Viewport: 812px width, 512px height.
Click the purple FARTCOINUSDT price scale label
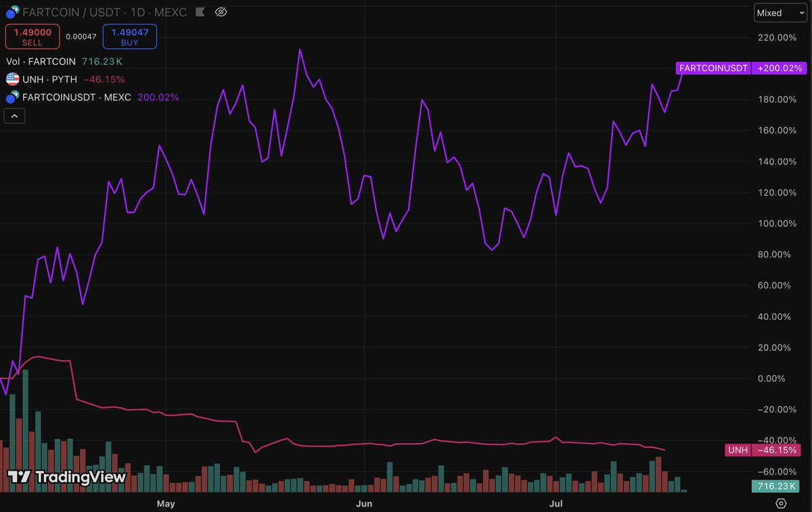[713, 68]
